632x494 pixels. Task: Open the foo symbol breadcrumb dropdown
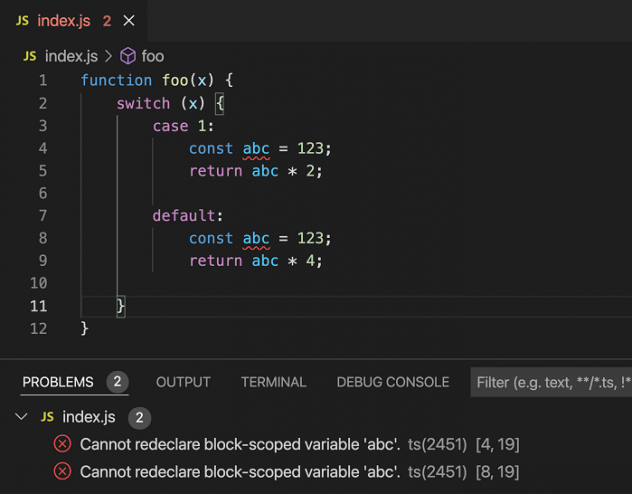coord(152,56)
